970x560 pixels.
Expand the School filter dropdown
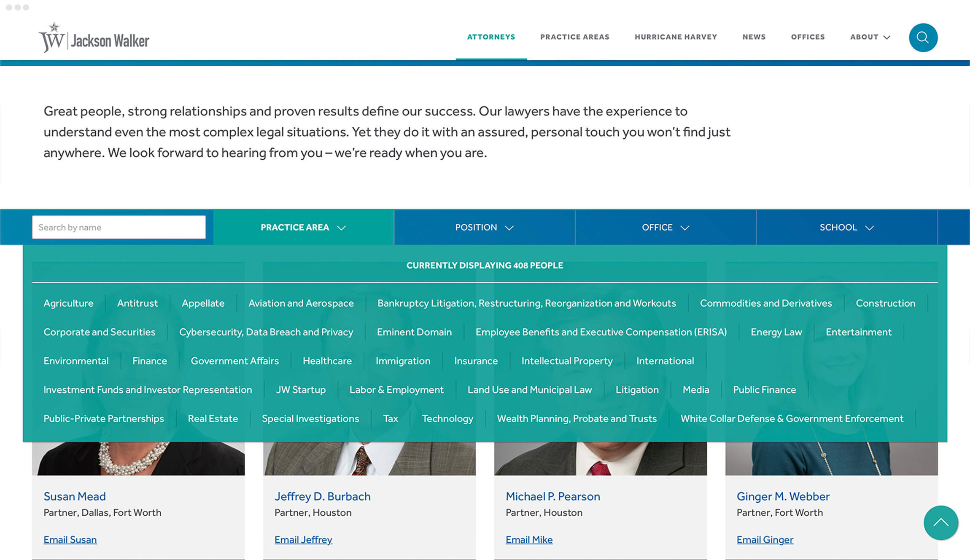(846, 227)
